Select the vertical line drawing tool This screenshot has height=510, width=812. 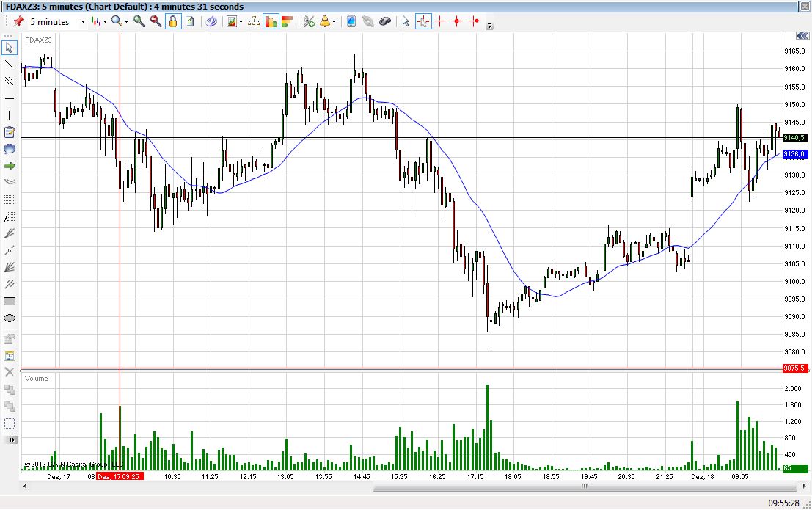point(10,115)
